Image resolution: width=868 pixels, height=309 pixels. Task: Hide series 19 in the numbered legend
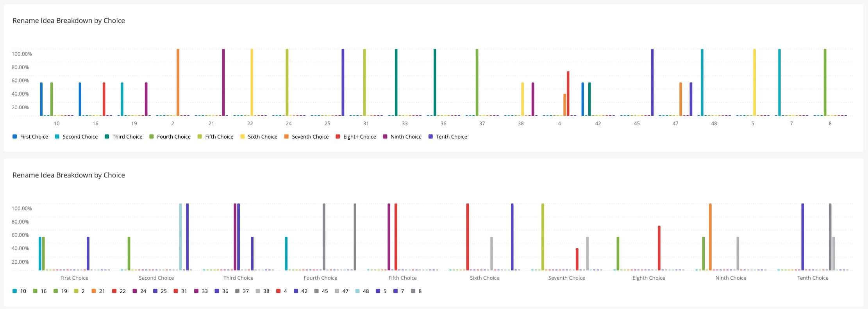(x=60, y=291)
